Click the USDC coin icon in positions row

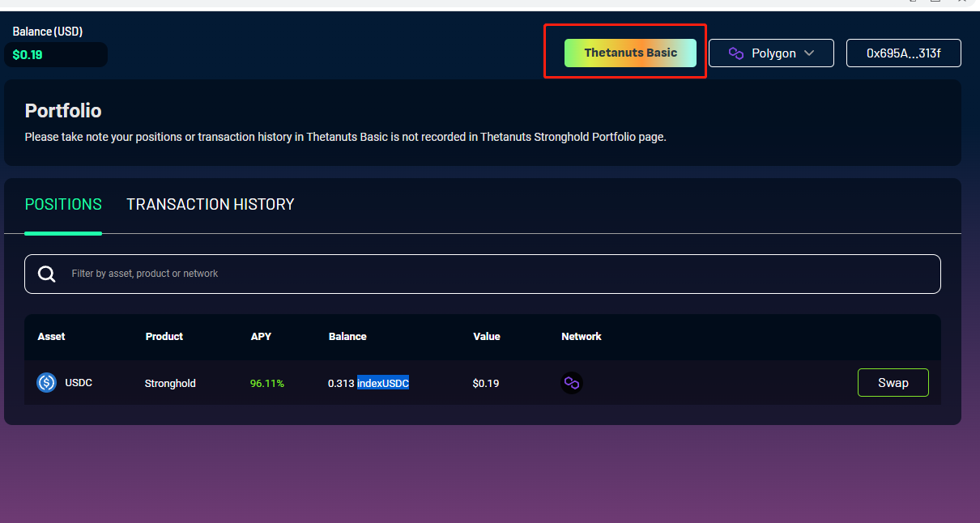point(46,382)
